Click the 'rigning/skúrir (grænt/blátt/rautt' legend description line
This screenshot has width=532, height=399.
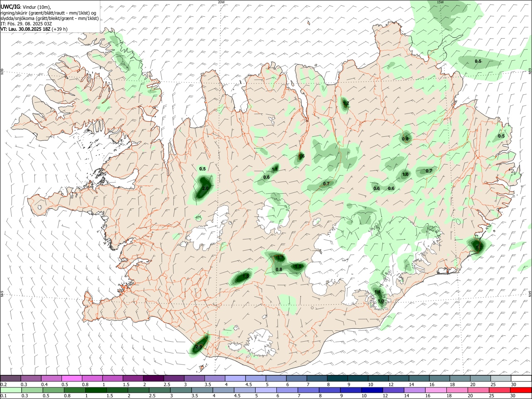[x=49, y=12]
